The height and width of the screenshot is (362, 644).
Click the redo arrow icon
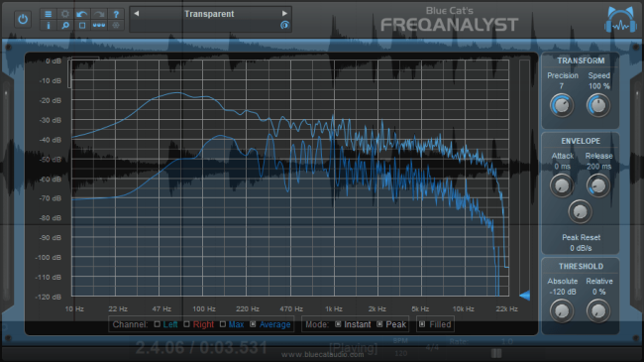(99, 14)
